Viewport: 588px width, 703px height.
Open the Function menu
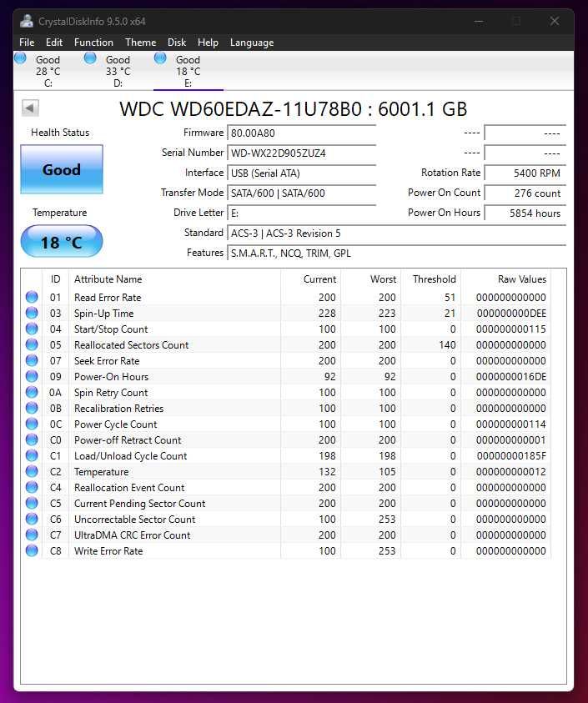tap(93, 43)
